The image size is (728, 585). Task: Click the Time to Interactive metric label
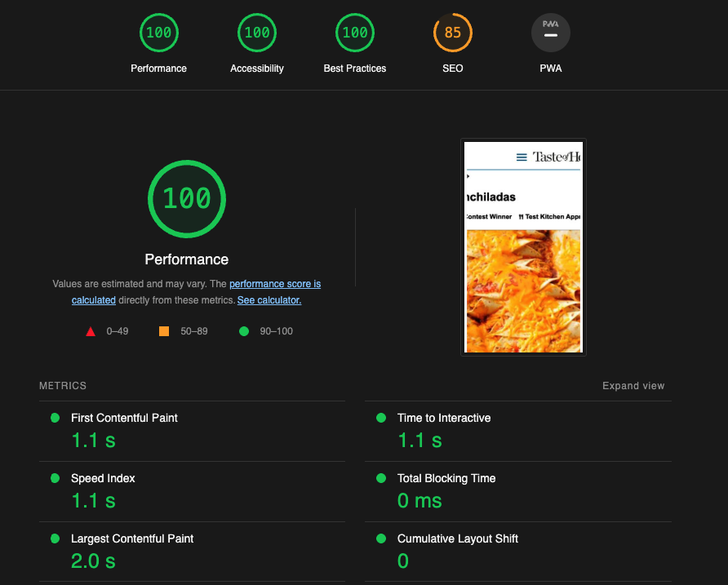pyautogui.click(x=444, y=418)
